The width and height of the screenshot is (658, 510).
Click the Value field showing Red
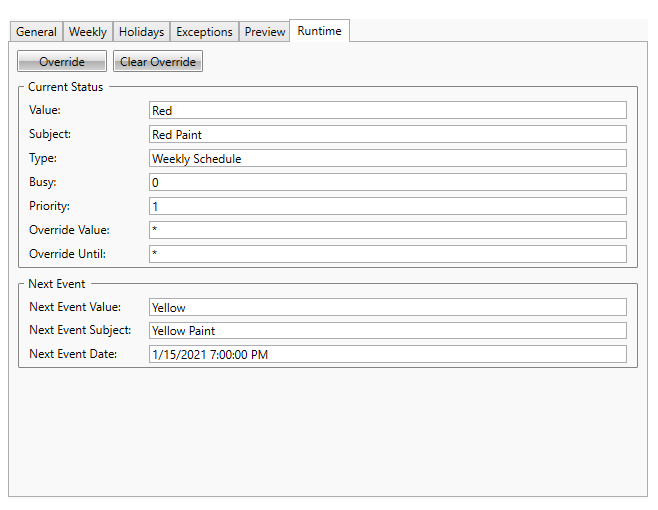387,110
